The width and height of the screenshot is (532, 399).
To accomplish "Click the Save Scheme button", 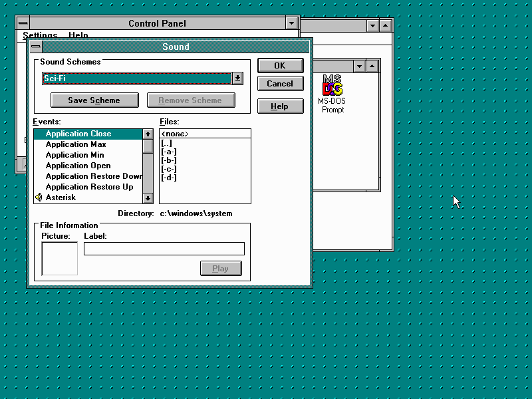I will pyautogui.click(x=94, y=100).
